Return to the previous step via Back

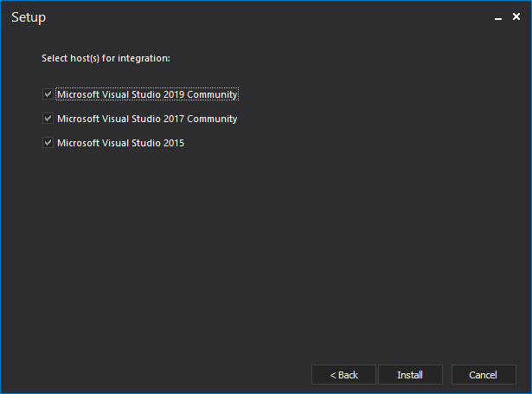click(343, 375)
